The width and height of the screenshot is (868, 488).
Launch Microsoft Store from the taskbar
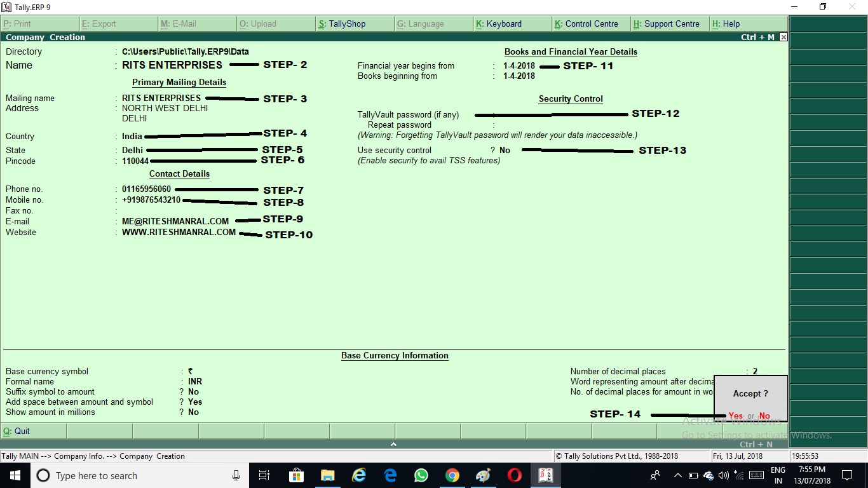pos(296,475)
